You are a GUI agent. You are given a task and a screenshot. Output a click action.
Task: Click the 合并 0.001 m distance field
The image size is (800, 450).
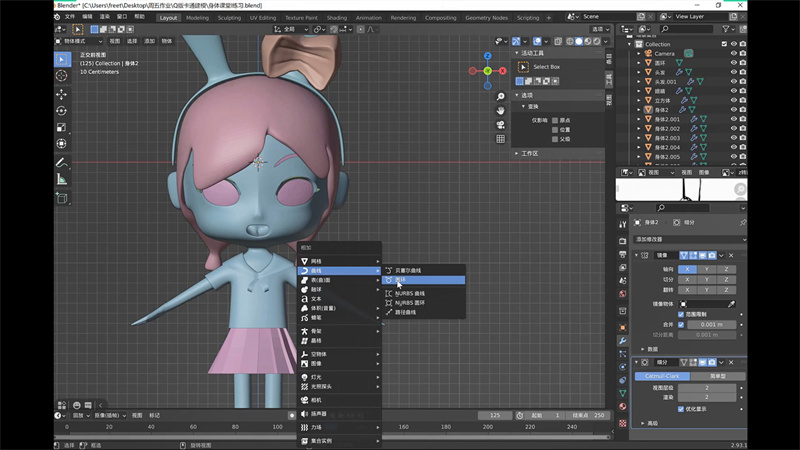(711, 324)
